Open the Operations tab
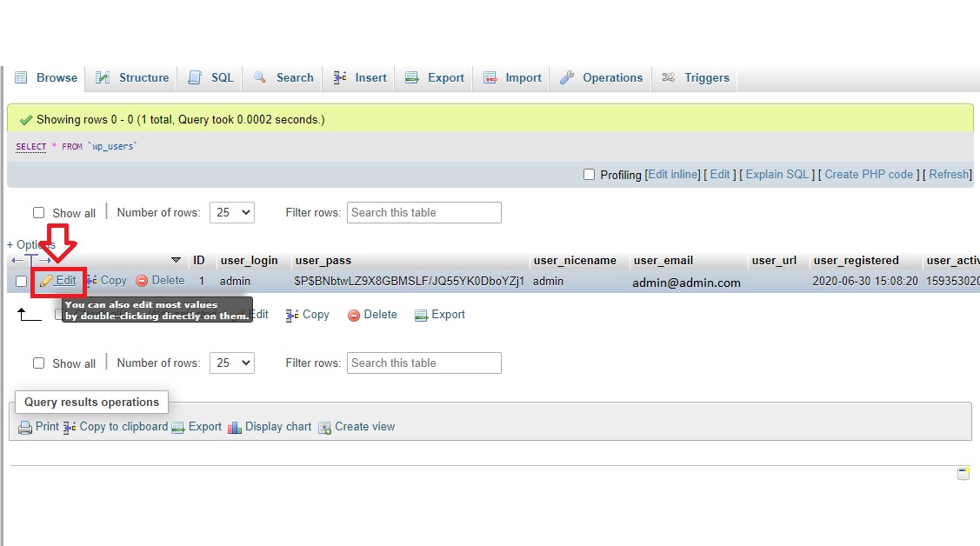The width and height of the screenshot is (980, 546). (x=601, y=77)
